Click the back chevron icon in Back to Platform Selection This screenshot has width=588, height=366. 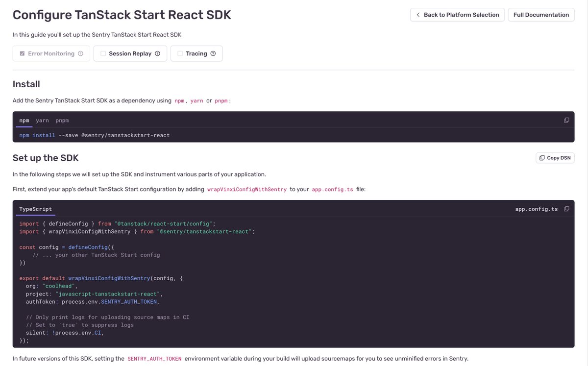tap(418, 15)
